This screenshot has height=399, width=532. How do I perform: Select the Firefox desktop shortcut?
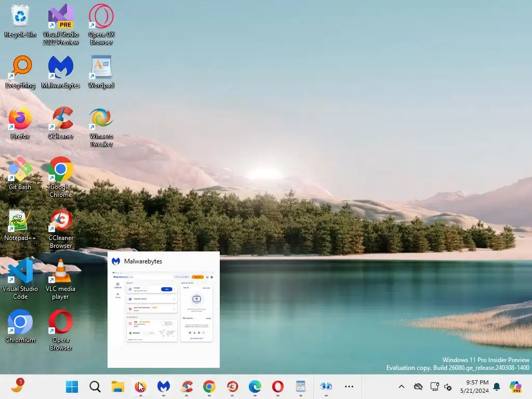pos(20,123)
